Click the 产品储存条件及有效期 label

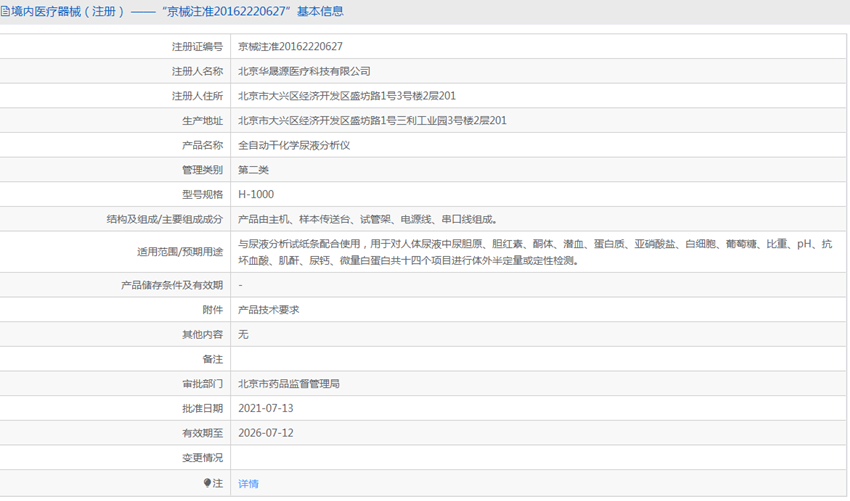(x=172, y=285)
